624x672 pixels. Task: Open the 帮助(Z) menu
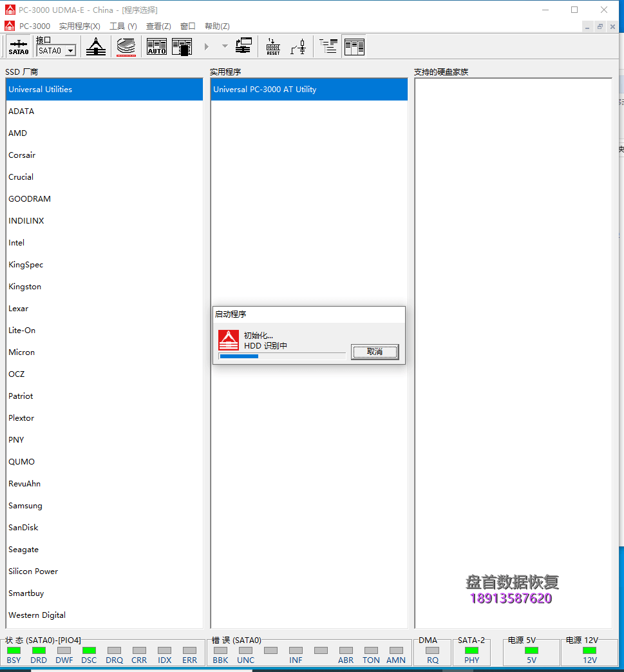(217, 26)
